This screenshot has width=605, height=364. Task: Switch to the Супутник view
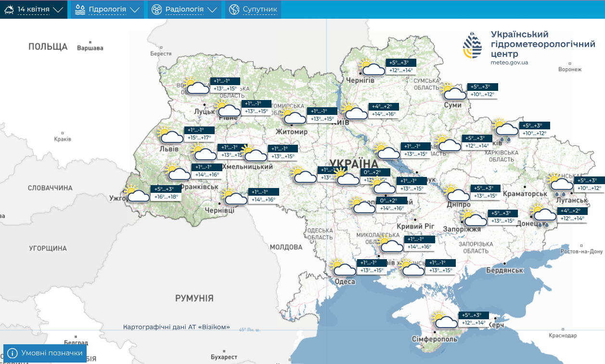pyautogui.click(x=260, y=9)
